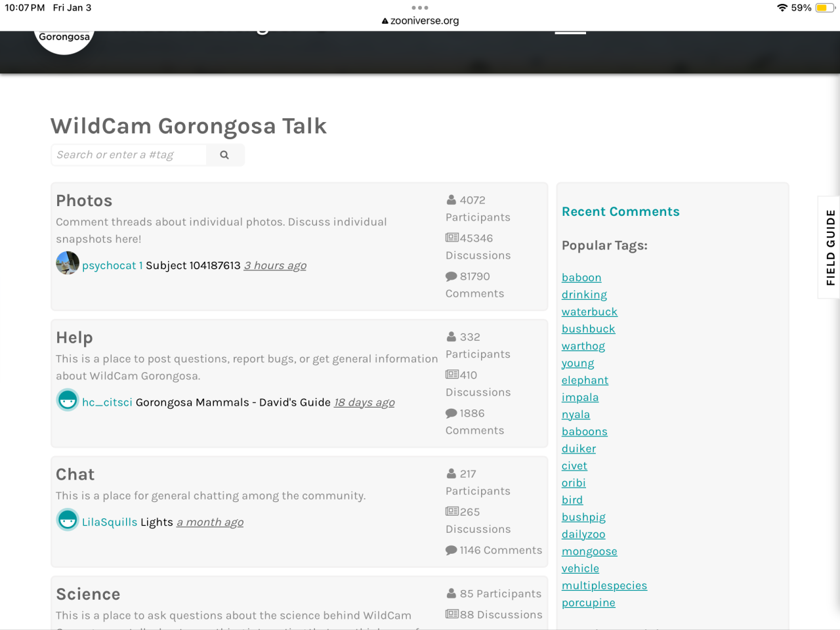Select the 'baboons' popular tag
This screenshot has height=630, width=840.
pyautogui.click(x=584, y=431)
